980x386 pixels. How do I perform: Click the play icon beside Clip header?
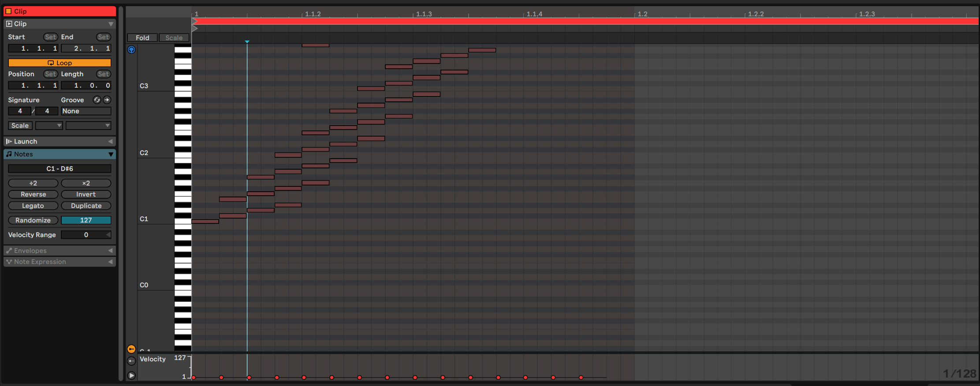coord(9,24)
